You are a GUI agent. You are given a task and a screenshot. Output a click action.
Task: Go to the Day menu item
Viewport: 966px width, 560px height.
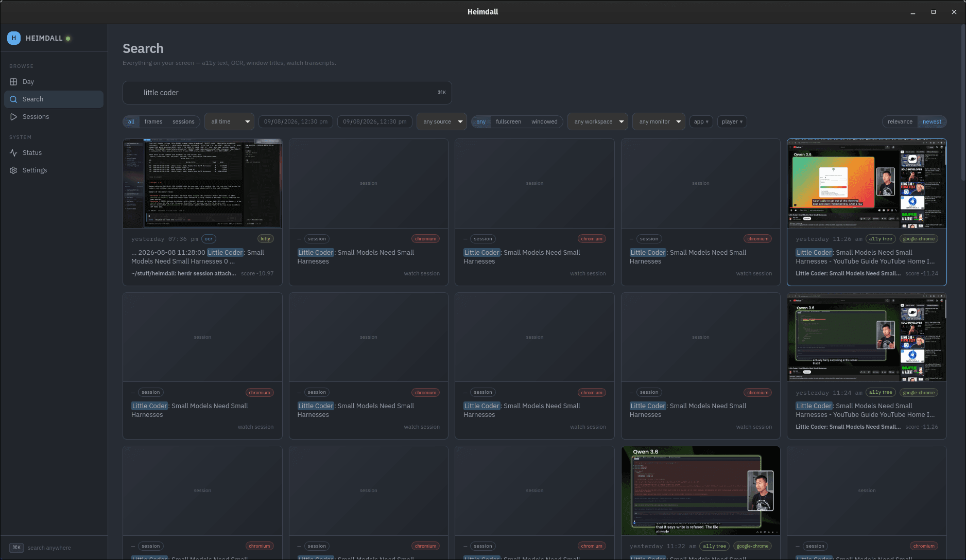pyautogui.click(x=54, y=82)
